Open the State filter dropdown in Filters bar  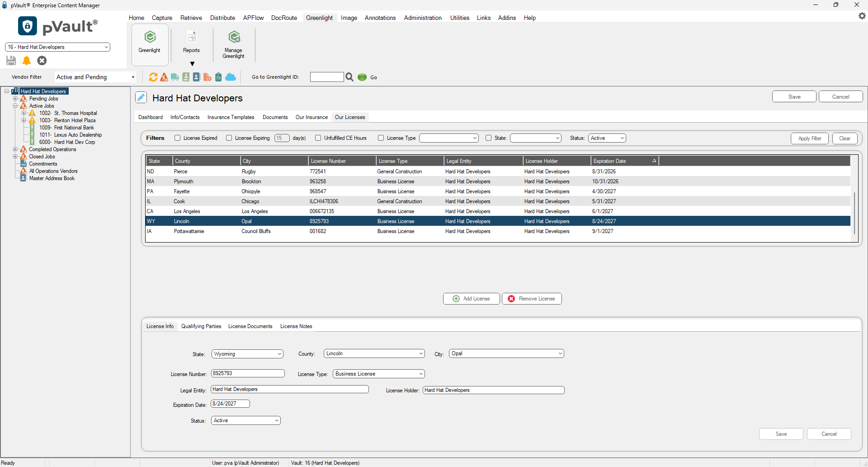(x=536, y=138)
